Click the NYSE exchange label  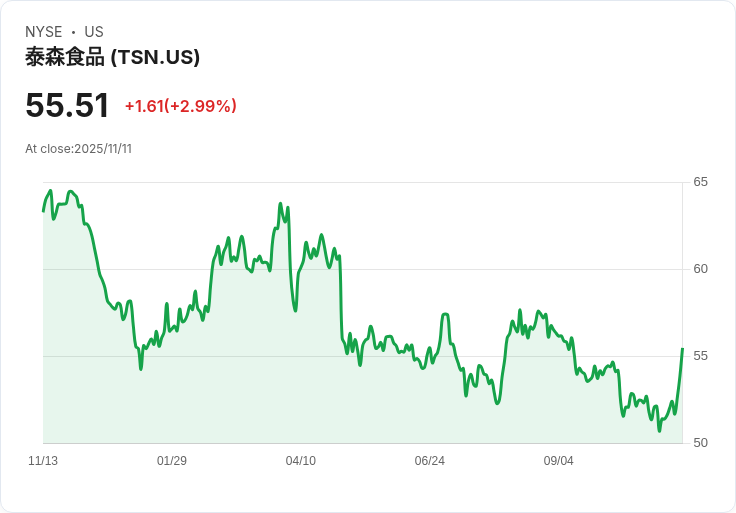click(44, 32)
